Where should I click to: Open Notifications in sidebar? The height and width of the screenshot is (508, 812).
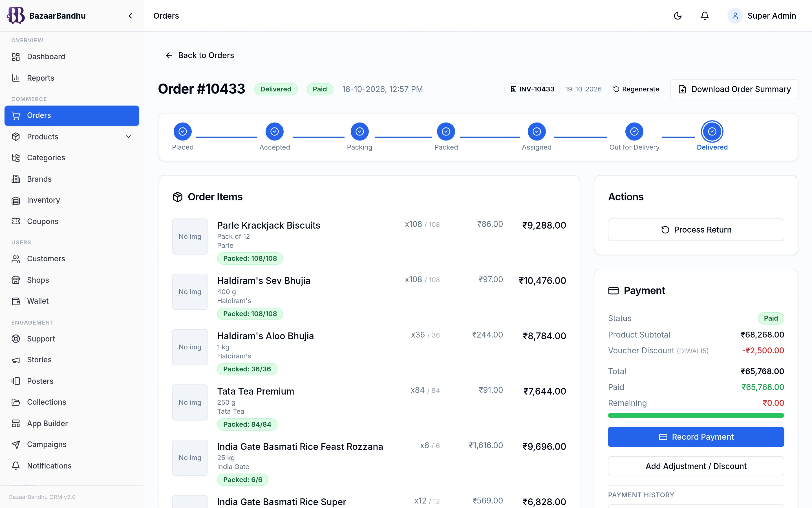pyautogui.click(x=72, y=466)
